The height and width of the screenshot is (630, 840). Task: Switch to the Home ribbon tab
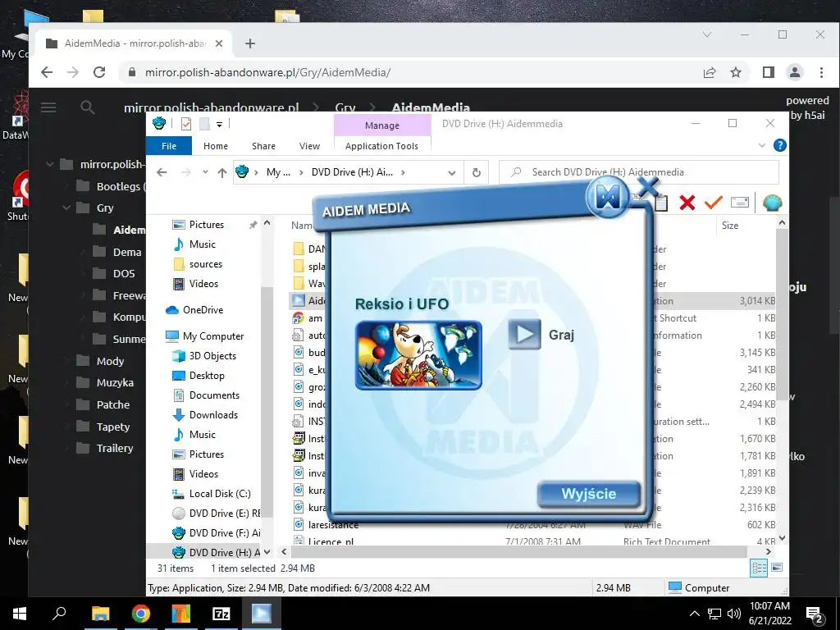216,146
